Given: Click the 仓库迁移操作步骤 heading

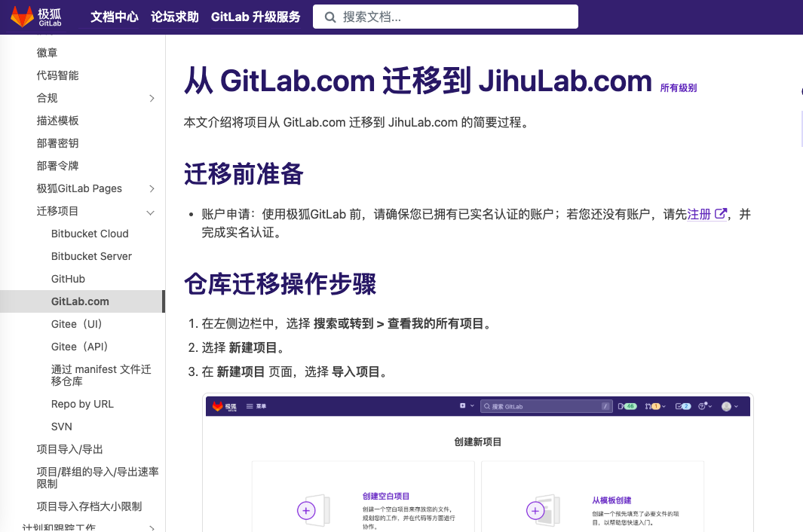Looking at the screenshot, I should [280, 283].
